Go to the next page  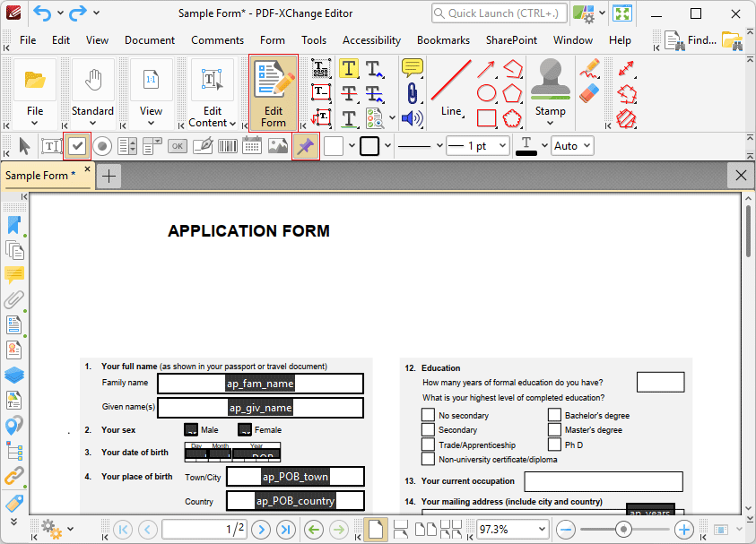(x=261, y=530)
